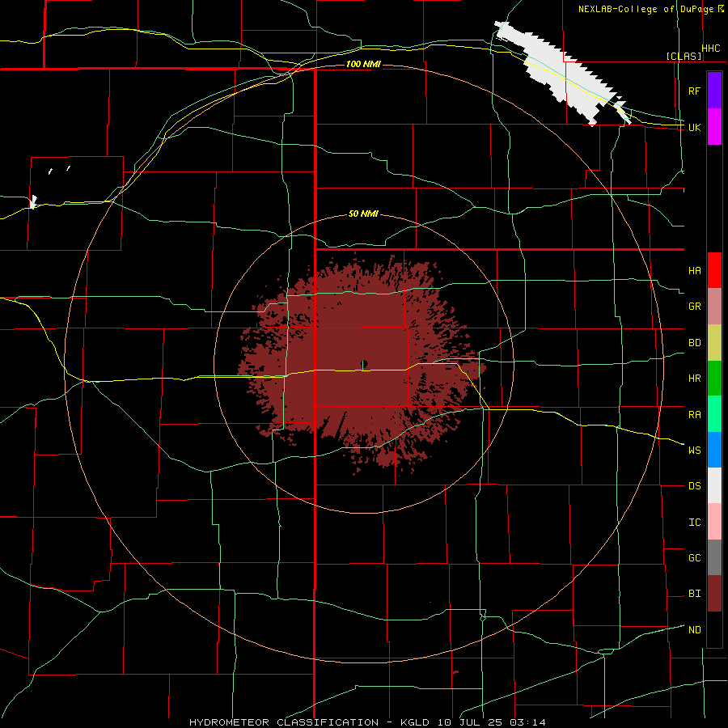Click the 100 NMI range ring label
728x728 pixels.
tap(363, 64)
